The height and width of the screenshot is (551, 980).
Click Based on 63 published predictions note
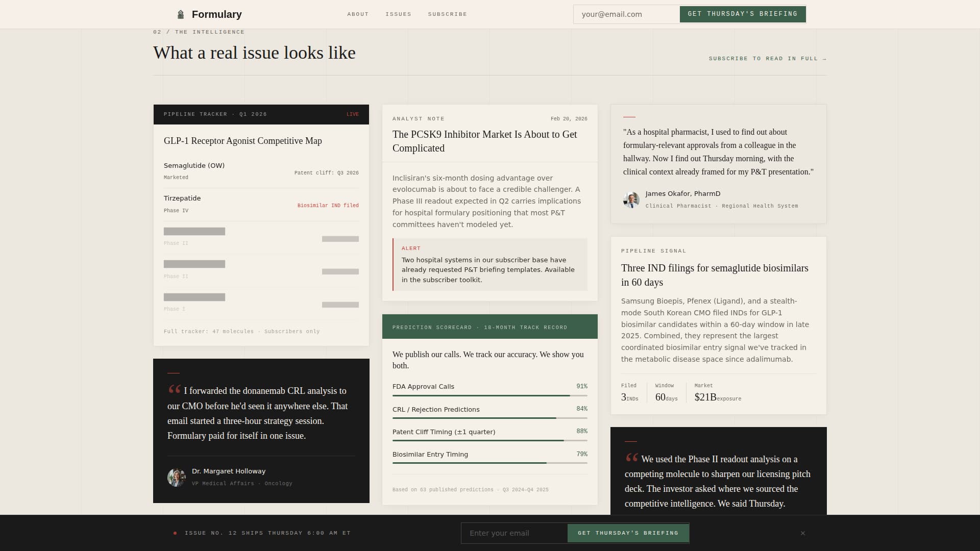[x=471, y=490]
